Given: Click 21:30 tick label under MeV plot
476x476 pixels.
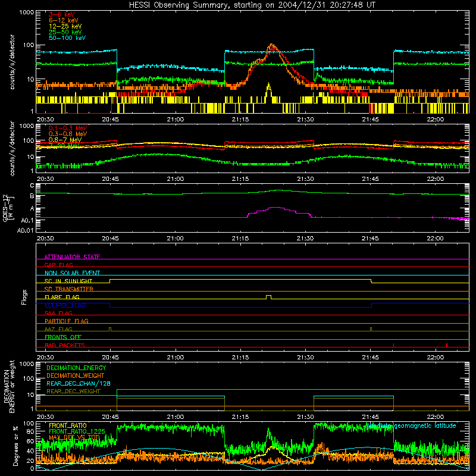Looking at the screenshot, I should pos(305,179).
